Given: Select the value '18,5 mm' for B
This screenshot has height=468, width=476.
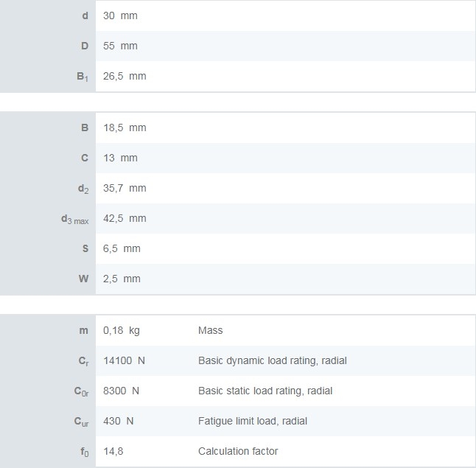Looking at the screenshot, I should pos(125,128).
